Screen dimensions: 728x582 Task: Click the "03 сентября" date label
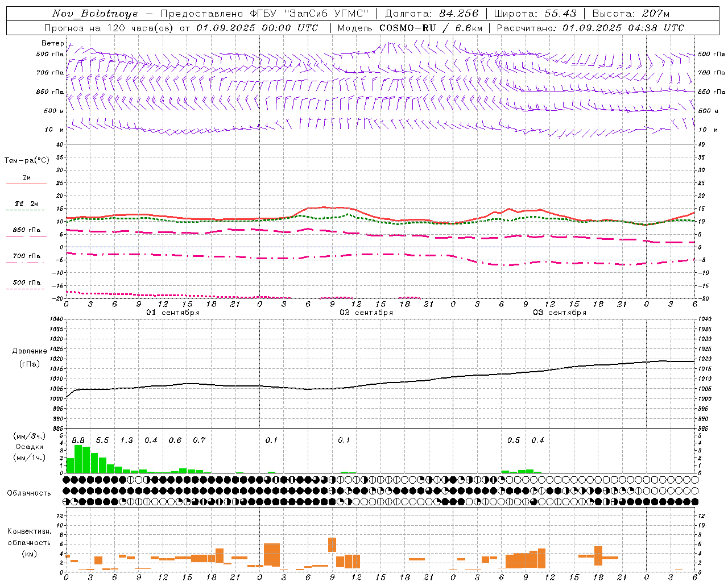click(x=560, y=313)
